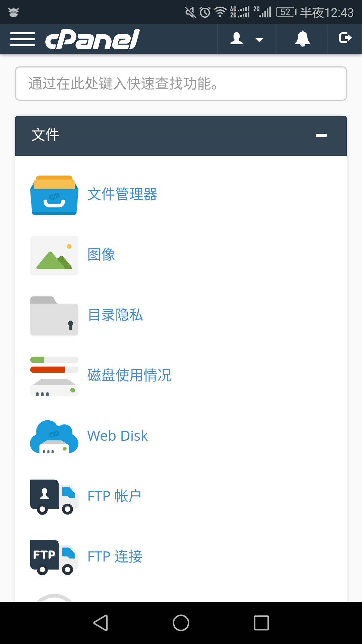
Task: Open the FTP 帐户 truck icon
Action: click(x=54, y=497)
